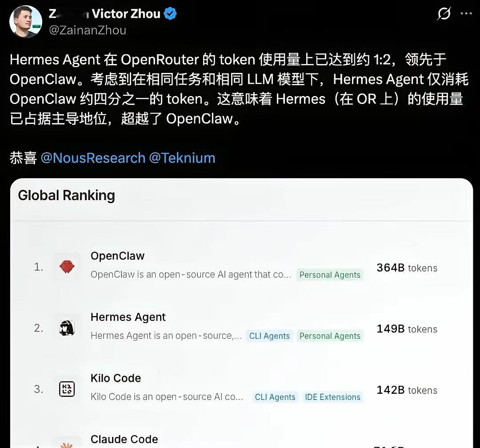Open Victor Zhou's profile avatar
The width and height of the screenshot is (480, 448).
26,22
